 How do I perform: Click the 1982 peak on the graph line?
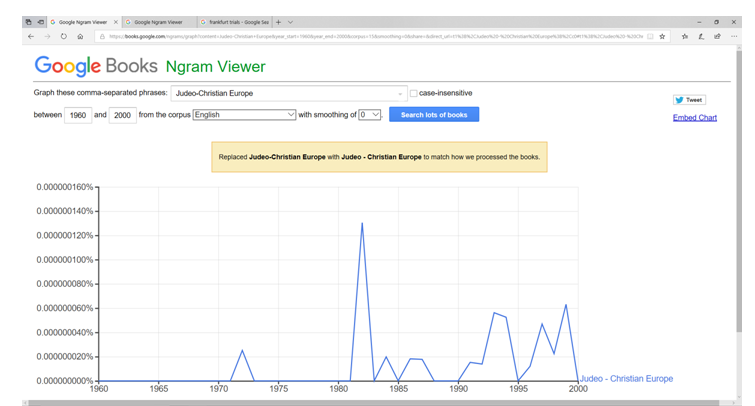362,223
